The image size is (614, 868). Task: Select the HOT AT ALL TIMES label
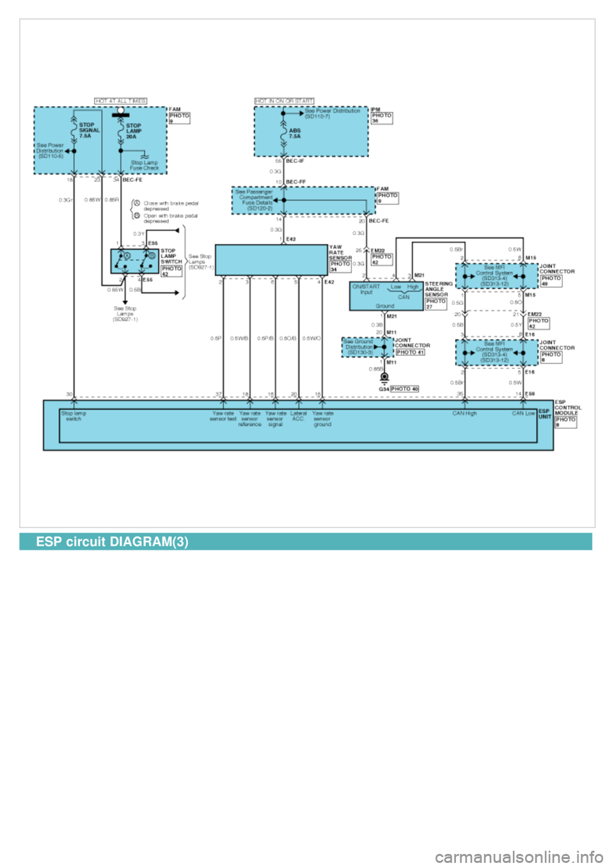pos(121,101)
